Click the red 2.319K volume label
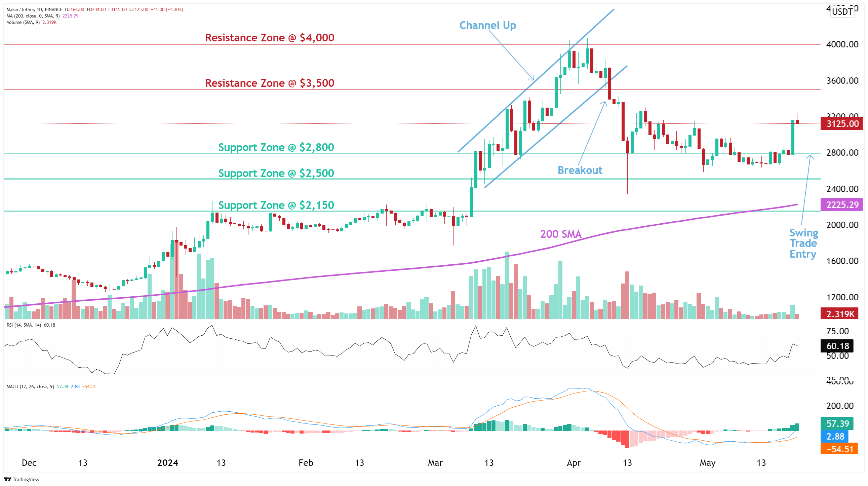Image resolution: width=868 pixels, height=486 pixels. [839, 314]
